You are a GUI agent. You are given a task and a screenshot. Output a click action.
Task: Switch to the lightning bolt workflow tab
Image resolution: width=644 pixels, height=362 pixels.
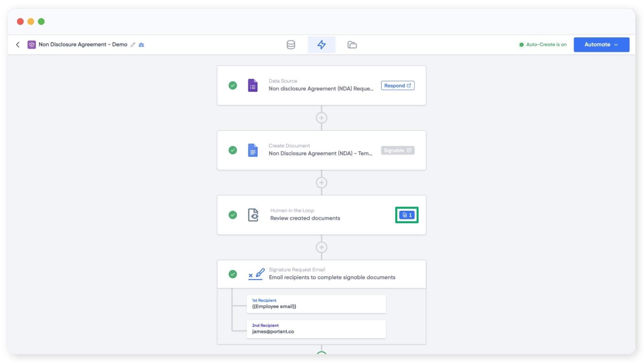click(321, 45)
